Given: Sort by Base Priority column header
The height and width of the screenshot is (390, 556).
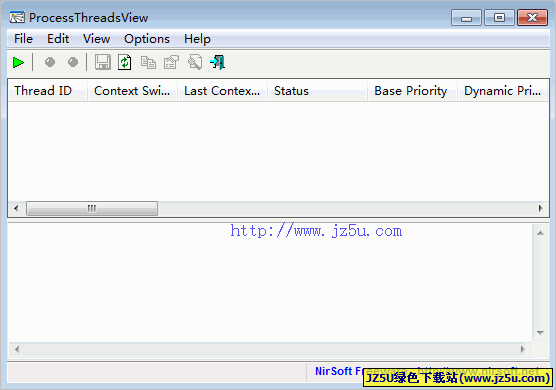Looking at the screenshot, I should click(x=412, y=91).
